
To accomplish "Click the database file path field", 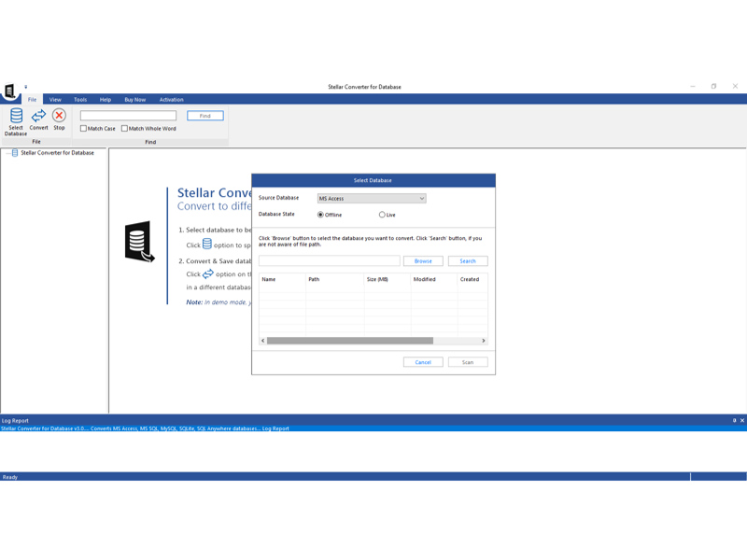I will (x=330, y=261).
